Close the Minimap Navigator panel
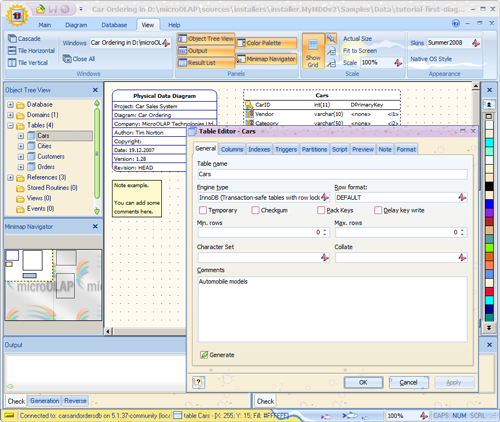This screenshot has height=422, width=500. point(95,226)
